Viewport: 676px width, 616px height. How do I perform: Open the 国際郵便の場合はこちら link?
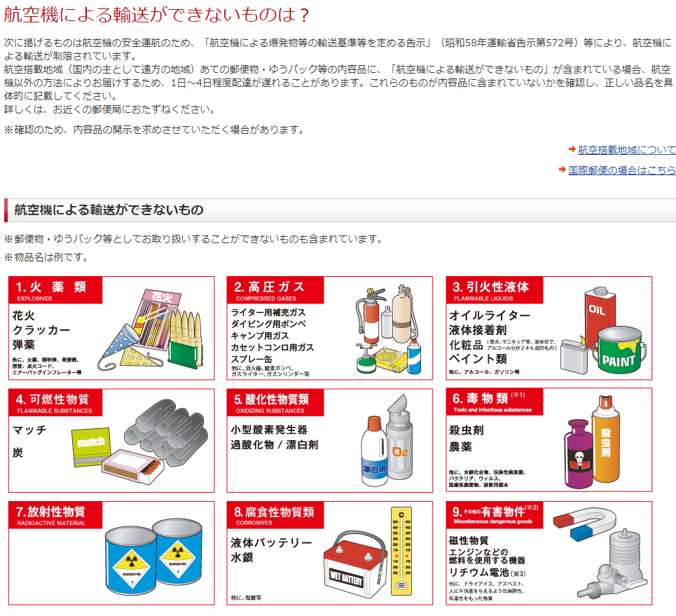pyautogui.click(x=621, y=170)
